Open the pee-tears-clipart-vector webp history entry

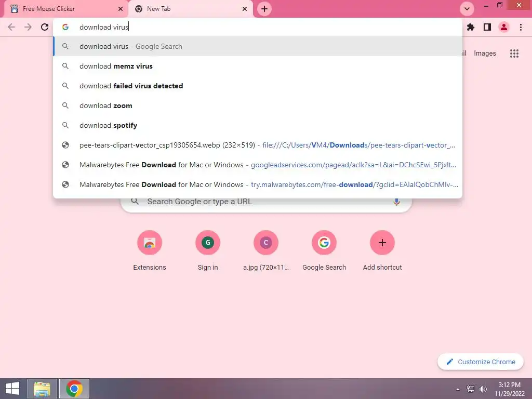click(258, 145)
